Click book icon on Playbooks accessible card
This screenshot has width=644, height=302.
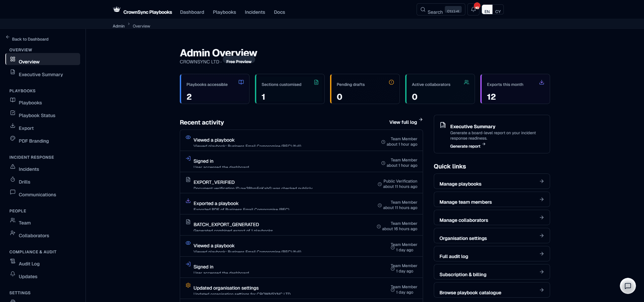coord(241,82)
